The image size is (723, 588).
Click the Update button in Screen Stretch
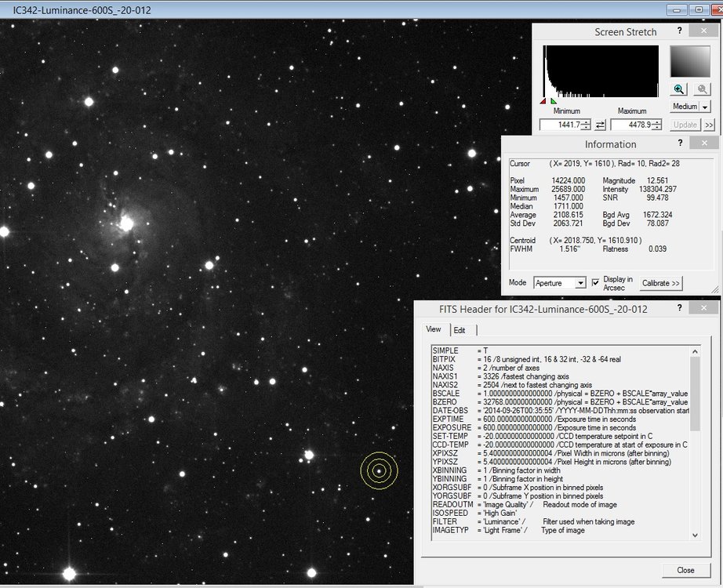click(685, 124)
